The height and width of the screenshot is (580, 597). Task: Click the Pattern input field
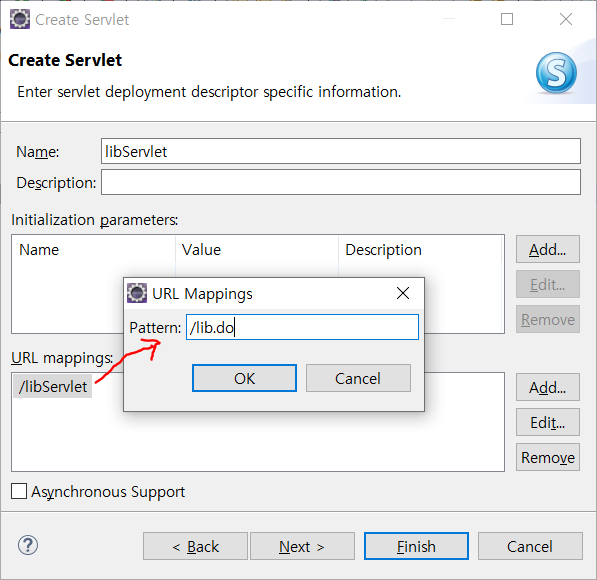coord(302,327)
